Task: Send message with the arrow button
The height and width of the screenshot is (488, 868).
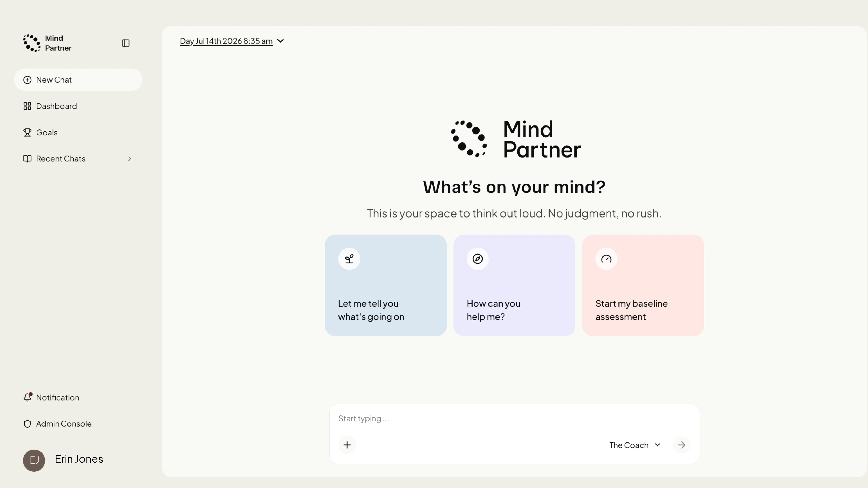Action: coord(681,445)
